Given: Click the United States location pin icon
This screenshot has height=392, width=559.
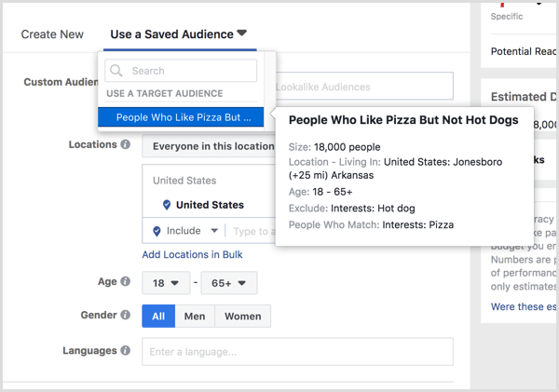Looking at the screenshot, I should click(167, 205).
